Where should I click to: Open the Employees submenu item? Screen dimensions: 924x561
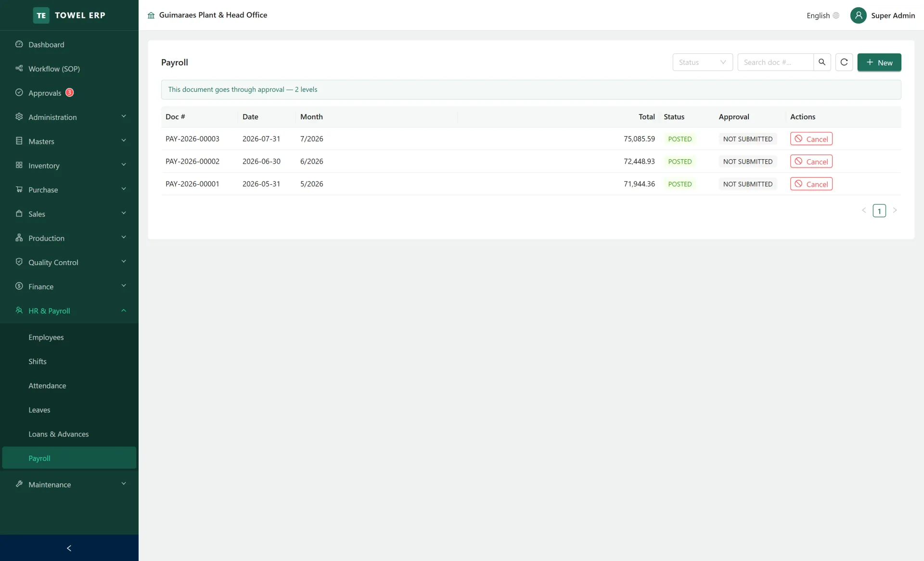tap(69, 337)
